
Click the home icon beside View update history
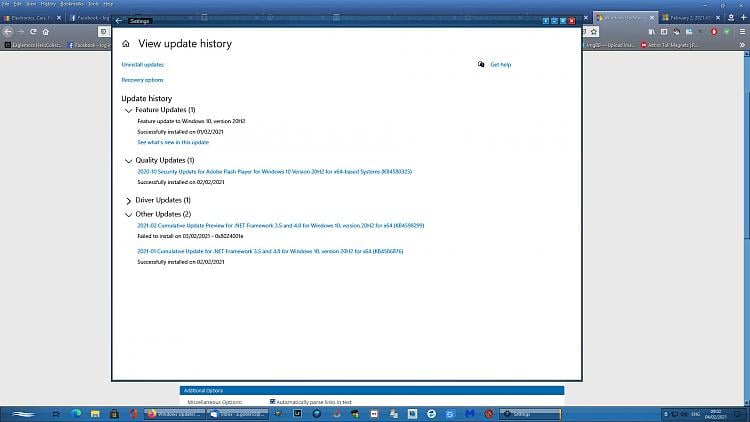[x=126, y=44]
